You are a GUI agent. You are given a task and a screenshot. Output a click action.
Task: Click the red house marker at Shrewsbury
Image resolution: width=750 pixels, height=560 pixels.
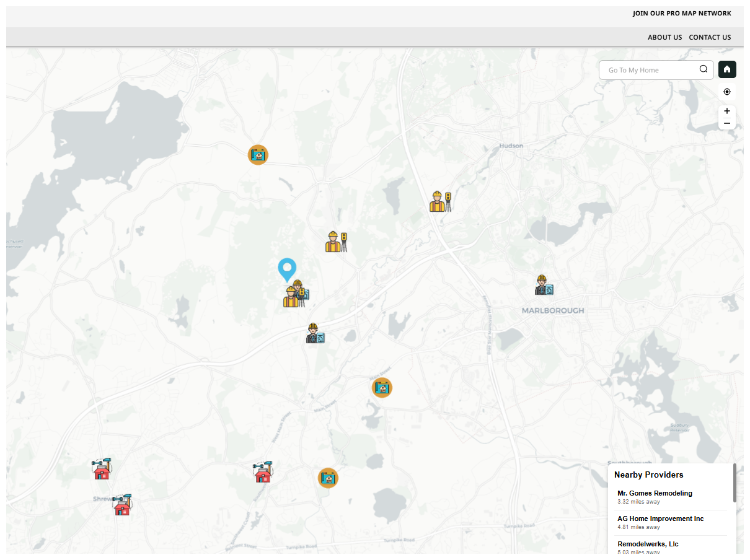tap(122, 505)
